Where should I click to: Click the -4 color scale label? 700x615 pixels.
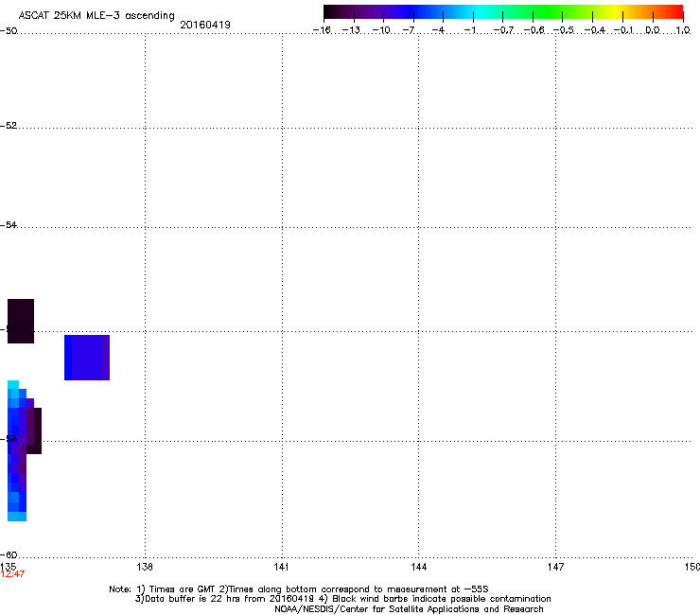(x=438, y=30)
